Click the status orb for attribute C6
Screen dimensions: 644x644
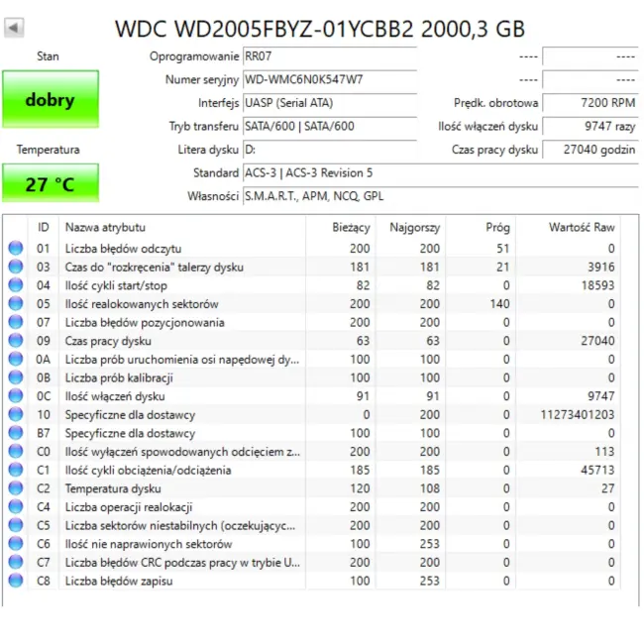point(16,544)
